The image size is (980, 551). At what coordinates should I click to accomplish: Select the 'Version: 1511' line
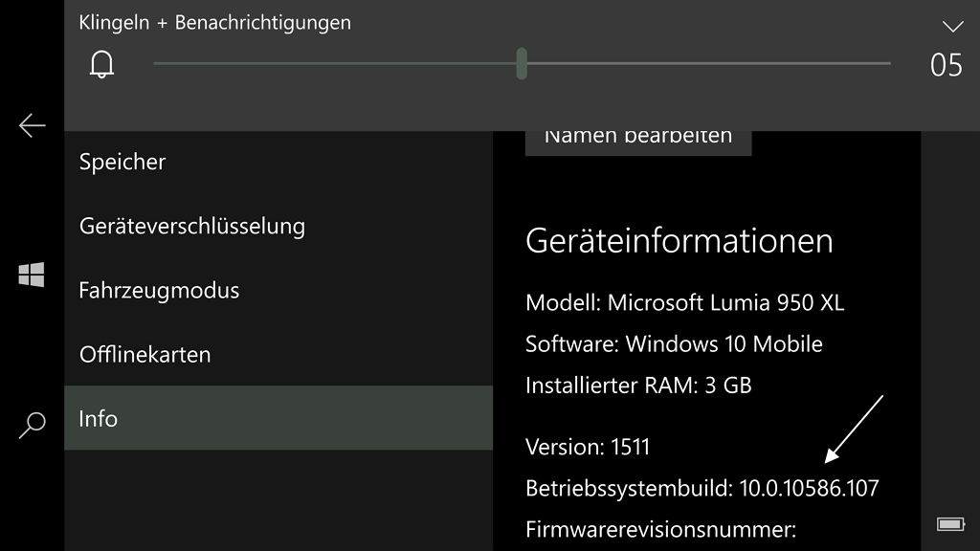(588, 447)
